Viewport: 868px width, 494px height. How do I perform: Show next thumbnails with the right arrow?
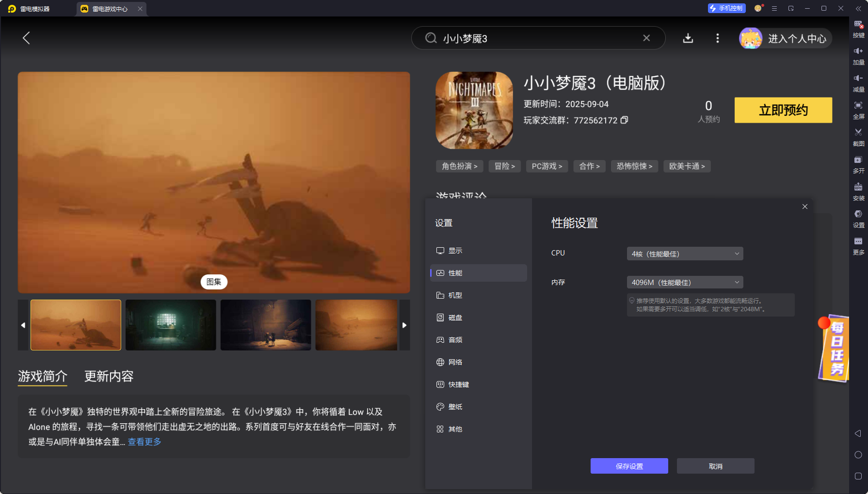[x=404, y=325]
